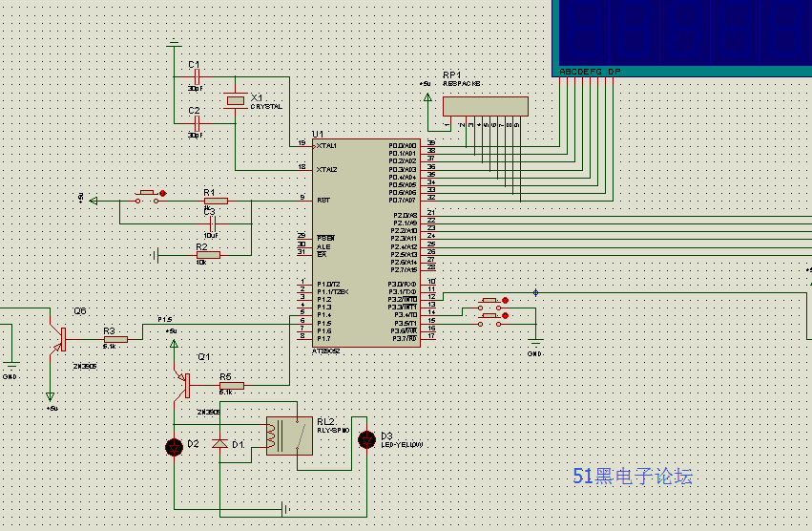Select the D2 LED symbol
812x531 pixels.
pos(174,447)
